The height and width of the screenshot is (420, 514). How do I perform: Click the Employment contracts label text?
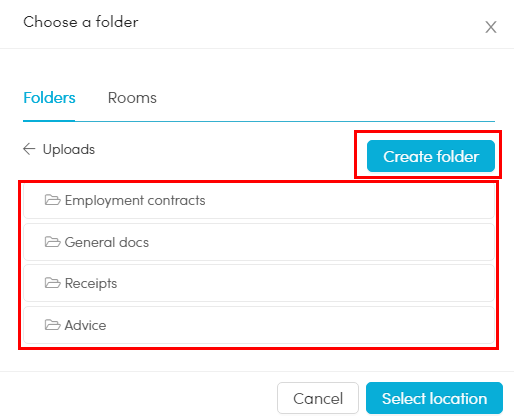coord(135,200)
